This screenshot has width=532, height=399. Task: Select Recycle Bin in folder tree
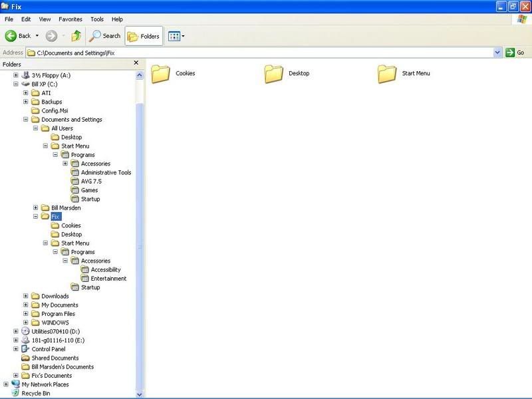coord(35,393)
